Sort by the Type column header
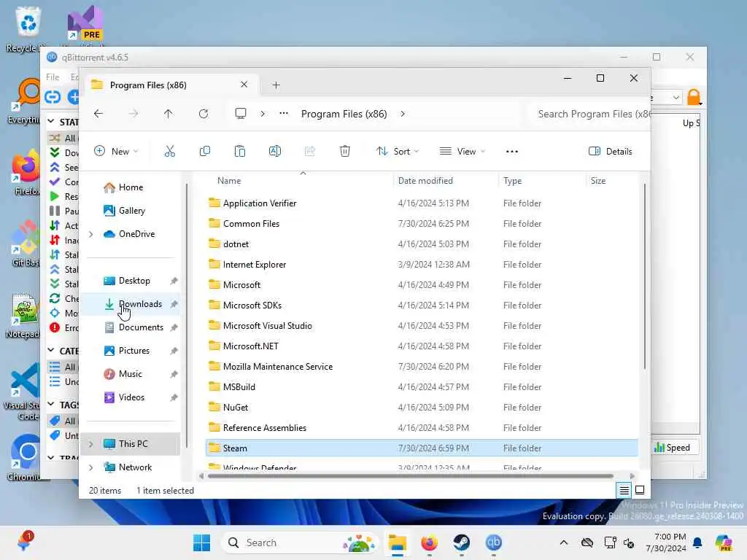This screenshot has height=560, width=747. coord(513,181)
